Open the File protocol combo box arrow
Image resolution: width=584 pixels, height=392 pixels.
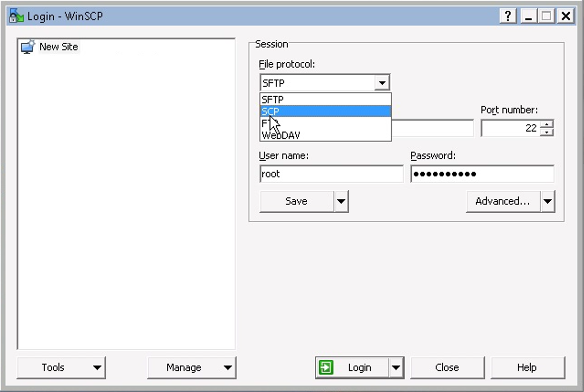click(381, 83)
